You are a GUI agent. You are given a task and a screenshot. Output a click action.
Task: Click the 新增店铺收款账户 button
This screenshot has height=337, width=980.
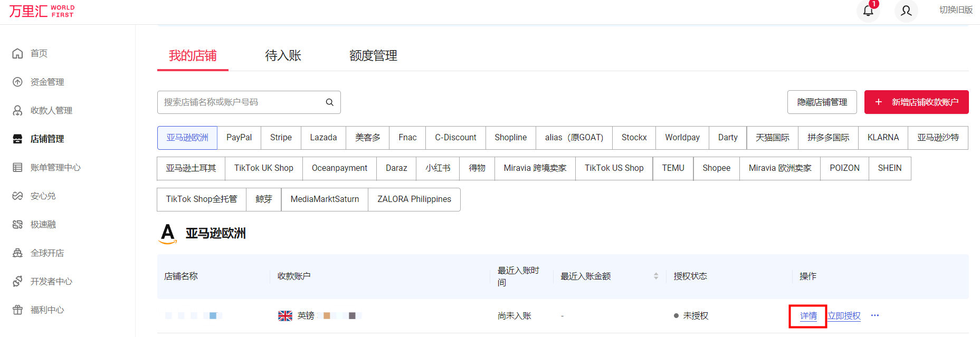click(916, 102)
